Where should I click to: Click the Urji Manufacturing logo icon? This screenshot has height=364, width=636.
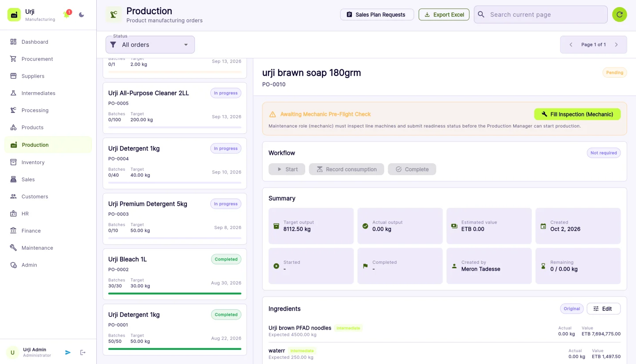point(14,15)
